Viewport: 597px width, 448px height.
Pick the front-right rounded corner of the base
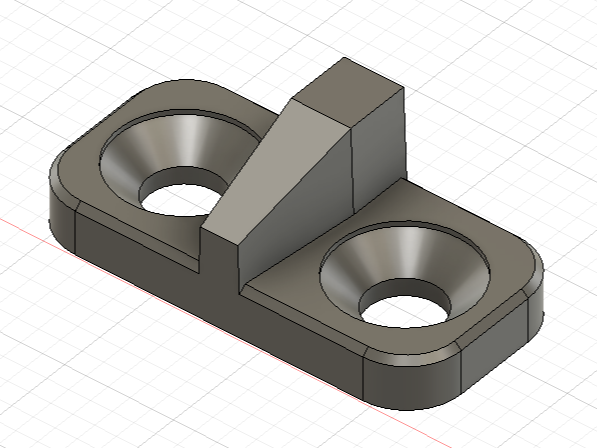pyautogui.click(x=411, y=383)
